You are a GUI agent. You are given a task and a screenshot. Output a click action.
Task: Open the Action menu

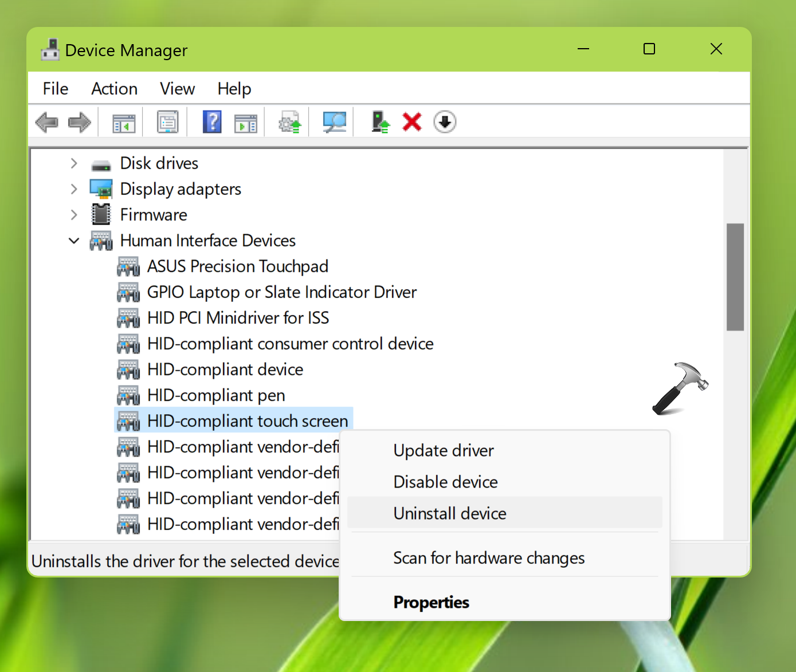coord(114,89)
